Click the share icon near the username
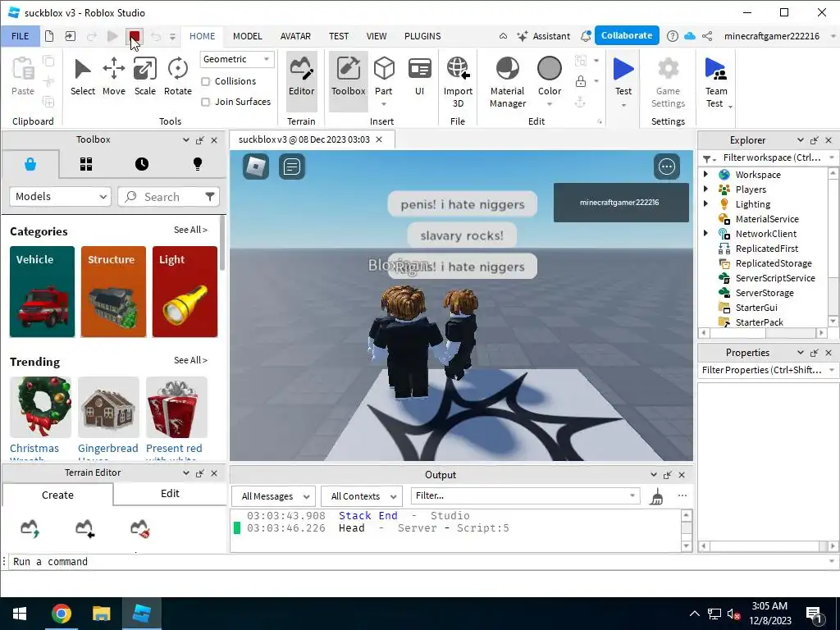The width and height of the screenshot is (840, 630). click(x=707, y=36)
